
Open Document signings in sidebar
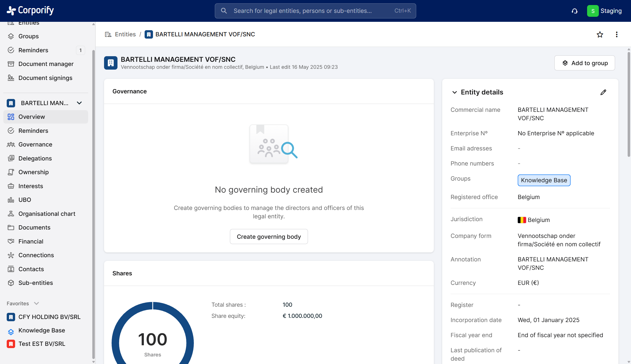[45, 78]
